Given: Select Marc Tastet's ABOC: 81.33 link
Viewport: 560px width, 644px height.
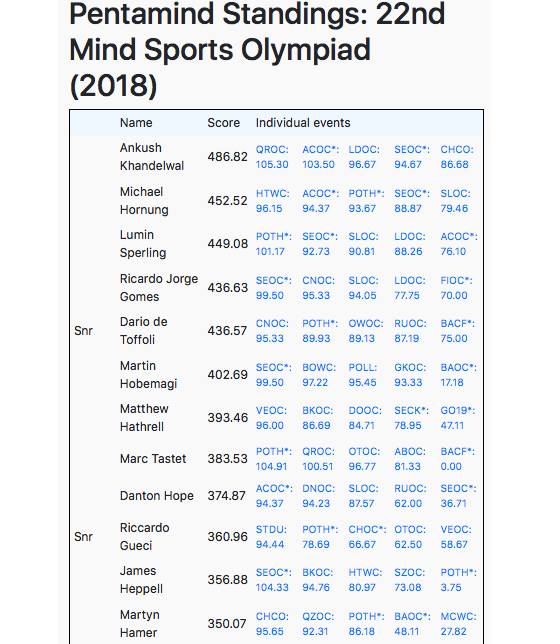Looking at the screenshot, I should [x=410, y=459].
